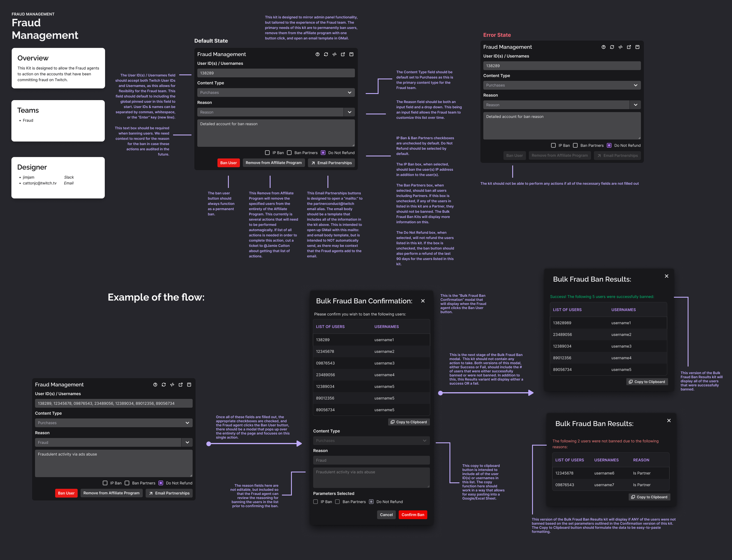Toggle IP Ban checkbox in Error State panel
Viewport: 732px width, 560px height.
coord(553,145)
